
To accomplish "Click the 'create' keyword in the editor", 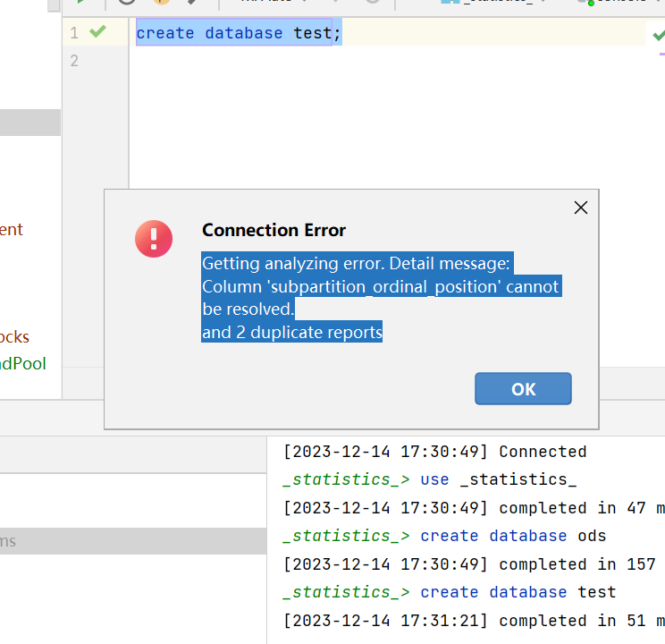I will point(165,33).
